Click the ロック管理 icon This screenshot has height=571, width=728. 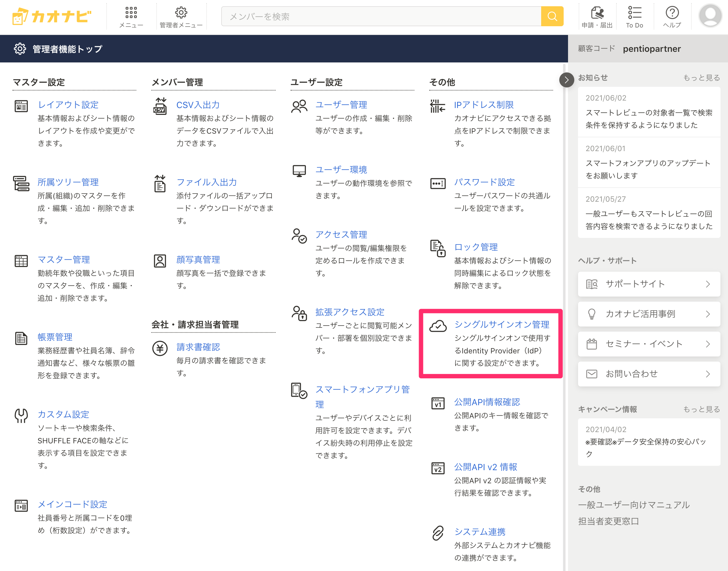click(x=438, y=249)
